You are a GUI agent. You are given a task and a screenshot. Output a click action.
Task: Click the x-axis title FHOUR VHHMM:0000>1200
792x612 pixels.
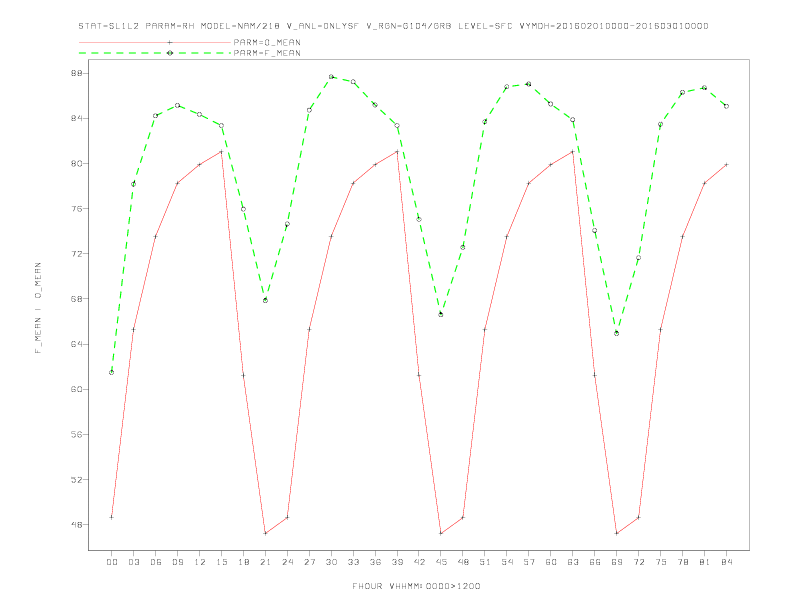416,586
